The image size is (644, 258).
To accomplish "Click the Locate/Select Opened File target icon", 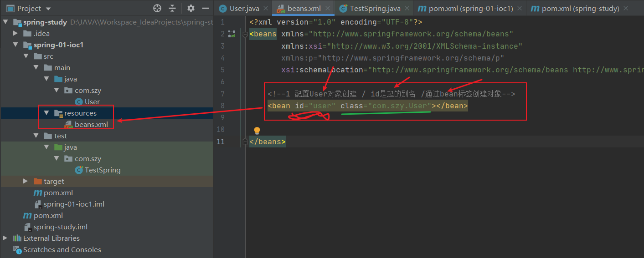I will click(157, 8).
